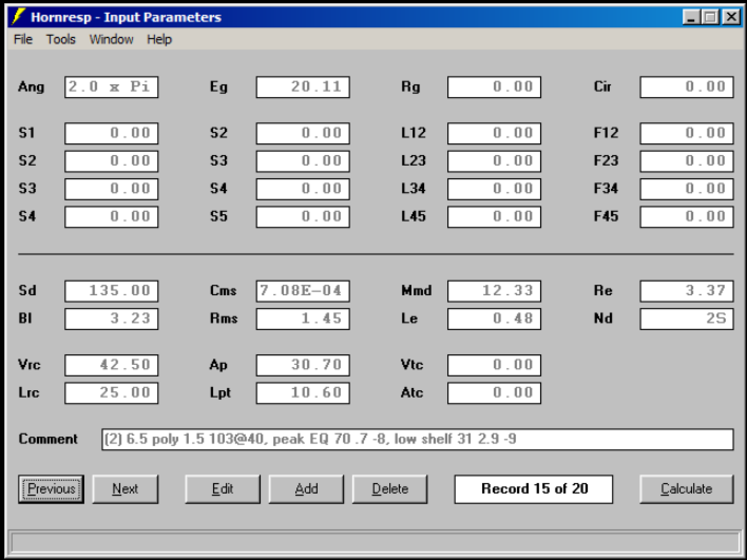Click the Comment text field

pos(417,439)
